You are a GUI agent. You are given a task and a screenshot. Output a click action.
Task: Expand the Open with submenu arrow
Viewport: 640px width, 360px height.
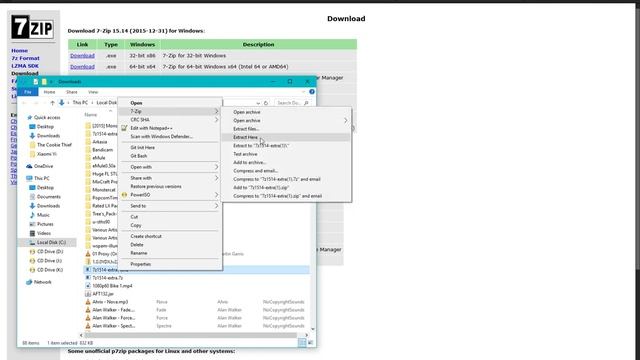pos(216,167)
